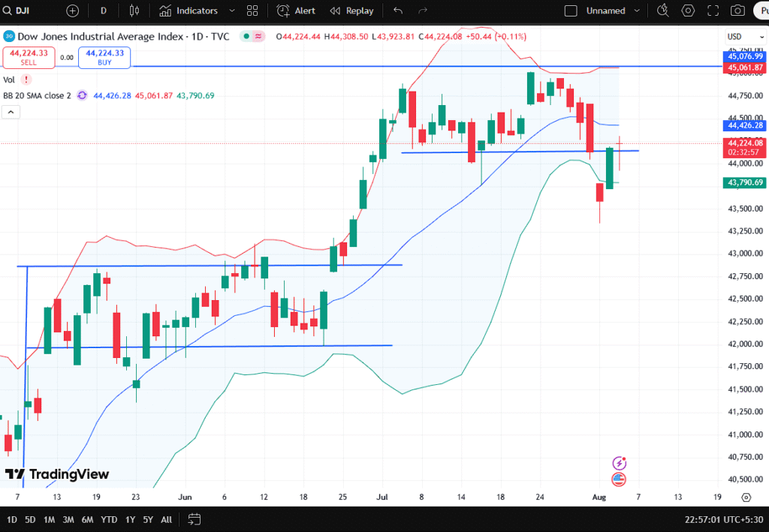Take a chart snapshot with camera icon

(x=738, y=11)
